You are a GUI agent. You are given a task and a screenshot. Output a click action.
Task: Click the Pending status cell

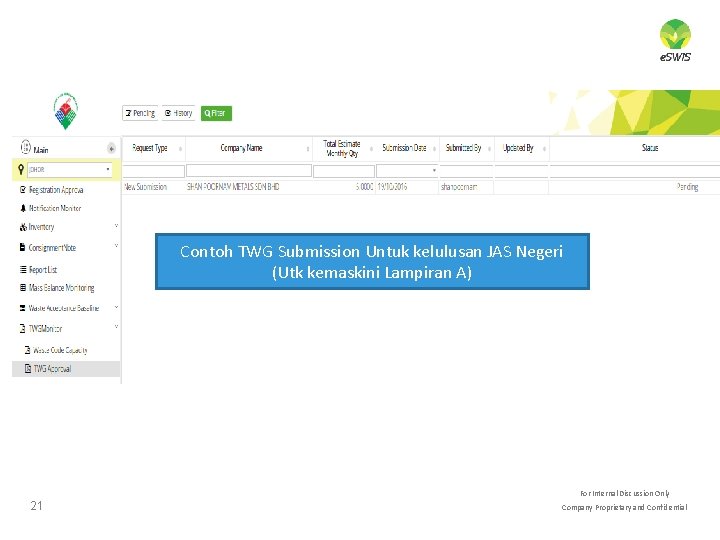pos(687,187)
